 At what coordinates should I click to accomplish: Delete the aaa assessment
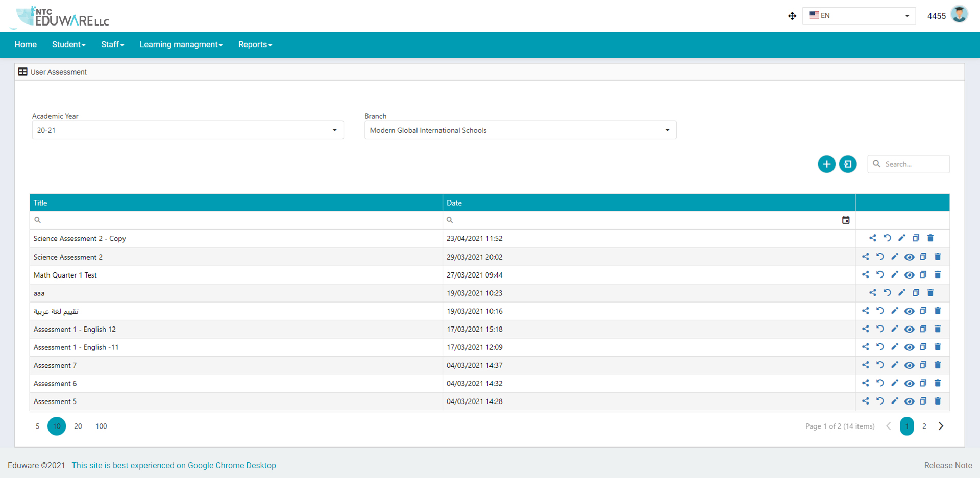click(x=930, y=292)
